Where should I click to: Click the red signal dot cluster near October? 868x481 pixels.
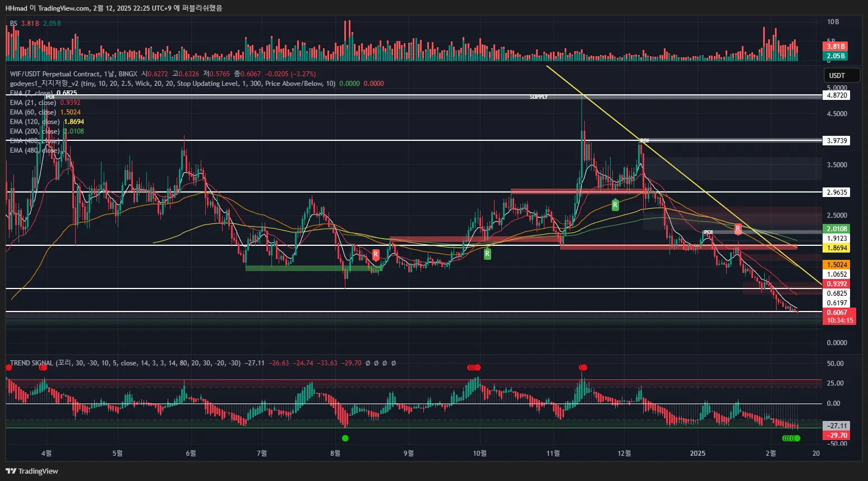click(474, 368)
